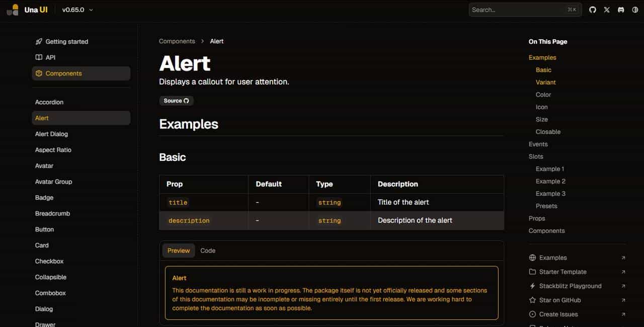The image size is (644, 327).
Task: Open the X (Twitter) icon in header
Action: pyautogui.click(x=607, y=10)
